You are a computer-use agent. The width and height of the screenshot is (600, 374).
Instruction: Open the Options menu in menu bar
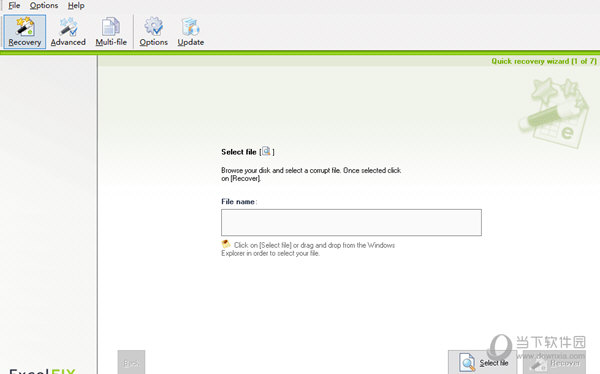pos(44,5)
